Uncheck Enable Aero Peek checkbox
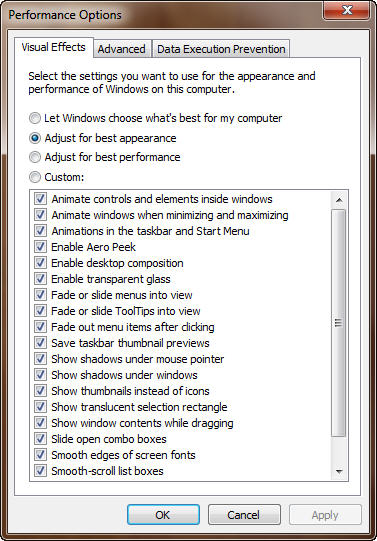Viewport: 377px width, 541px height. (x=40, y=247)
